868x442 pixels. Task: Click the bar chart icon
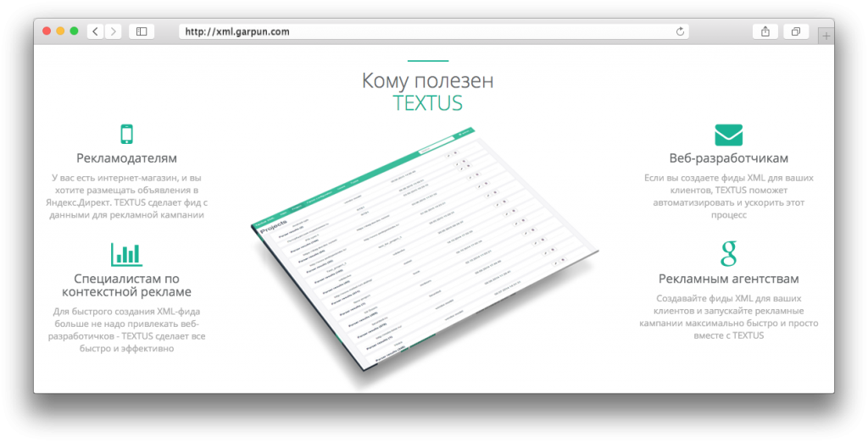coord(127,254)
